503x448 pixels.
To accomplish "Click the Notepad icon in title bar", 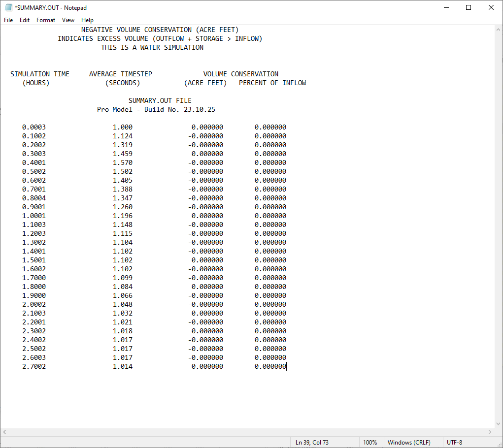I will pos(8,7).
